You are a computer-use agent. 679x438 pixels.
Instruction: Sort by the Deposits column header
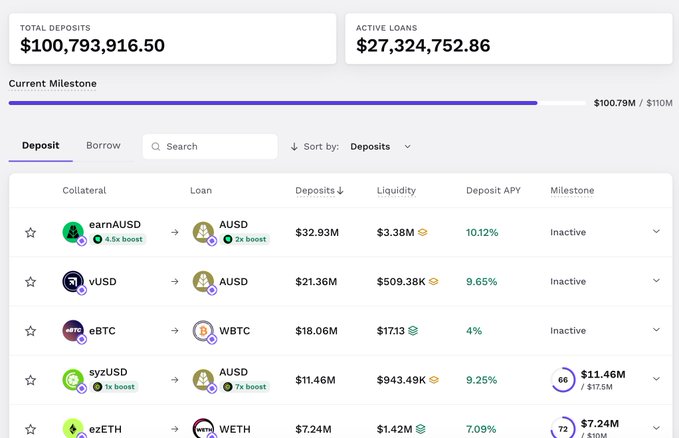click(319, 191)
